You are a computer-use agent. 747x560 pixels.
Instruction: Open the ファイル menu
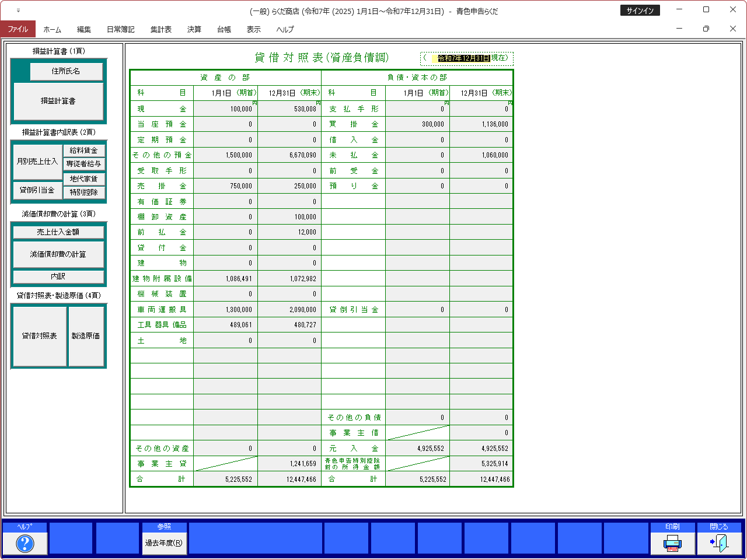coord(18,29)
